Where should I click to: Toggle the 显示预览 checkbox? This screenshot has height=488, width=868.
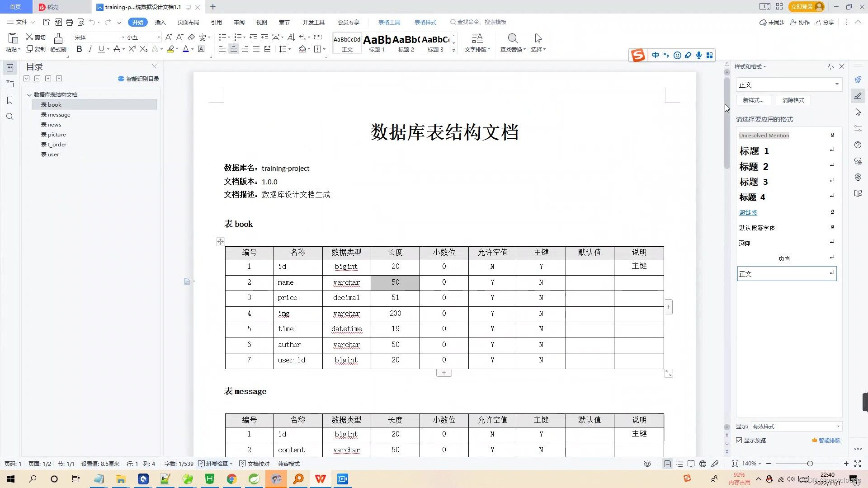[x=739, y=440]
